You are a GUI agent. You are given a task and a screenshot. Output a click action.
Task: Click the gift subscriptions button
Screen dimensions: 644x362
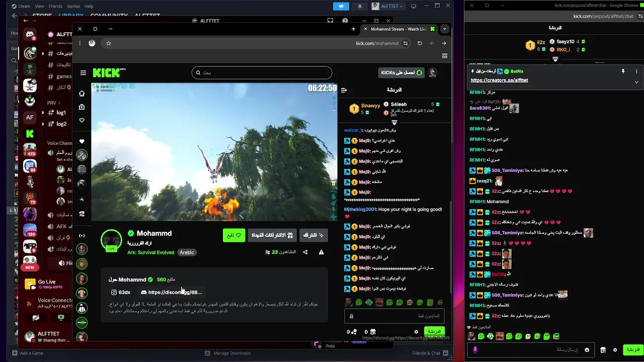pos(272,235)
